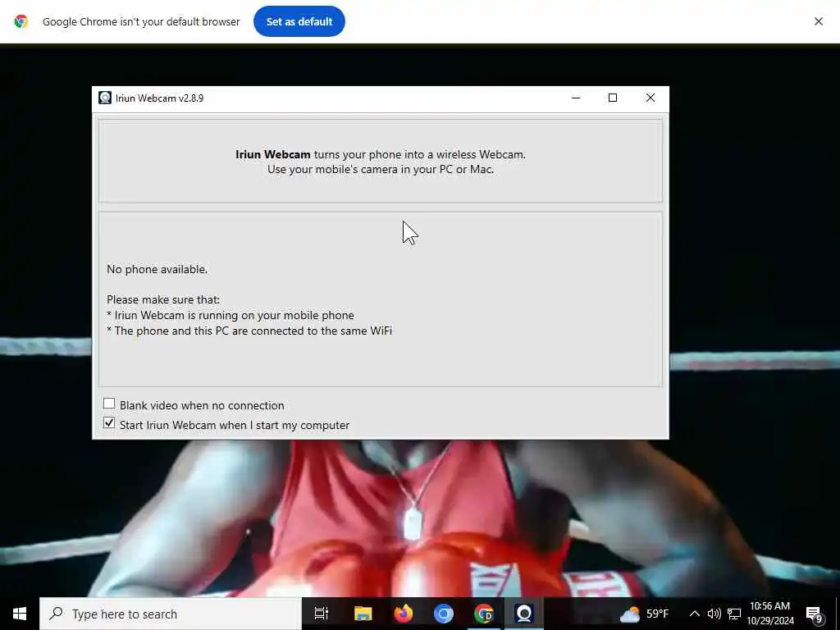This screenshot has height=630, width=840.
Task: Click Google Chrome isn't your default browser text
Action: (x=141, y=22)
